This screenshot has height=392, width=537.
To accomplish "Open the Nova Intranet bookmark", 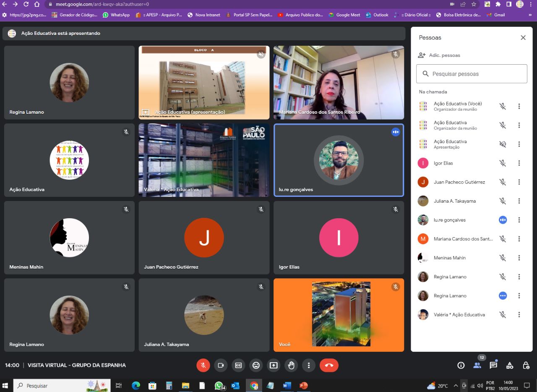I will [x=204, y=15].
